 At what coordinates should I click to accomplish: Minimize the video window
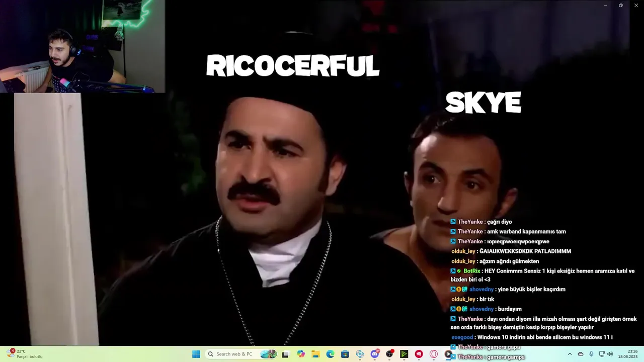[x=605, y=5]
